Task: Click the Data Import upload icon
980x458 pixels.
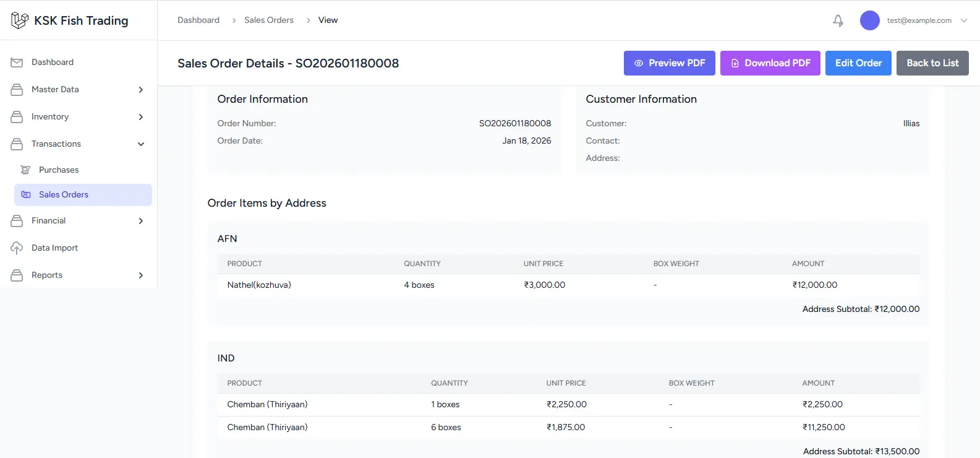Action: (x=17, y=248)
